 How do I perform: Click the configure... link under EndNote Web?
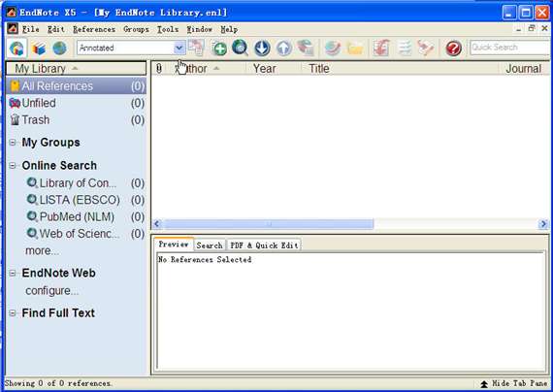(x=51, y=291)
